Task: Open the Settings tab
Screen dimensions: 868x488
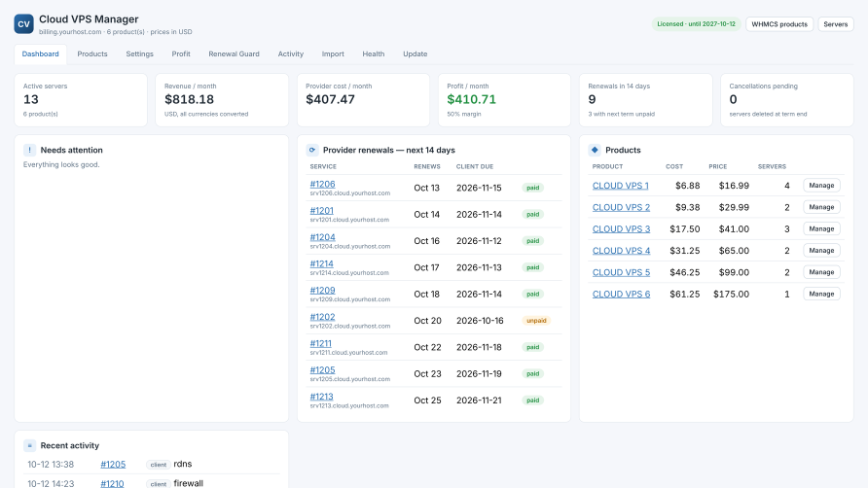Action: pyautogui.click(x=139, y=54)
